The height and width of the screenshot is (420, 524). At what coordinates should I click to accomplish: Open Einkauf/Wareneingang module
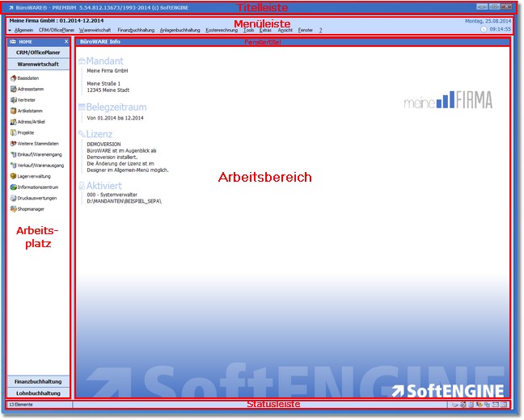[x=38, y=153]
